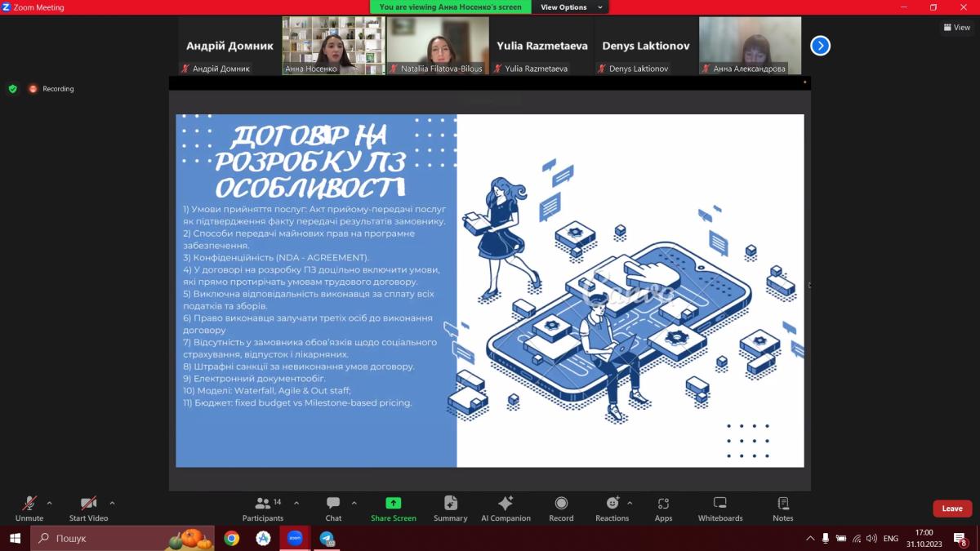Click the Record button
The image size is (980, 551).
(561, 508)
